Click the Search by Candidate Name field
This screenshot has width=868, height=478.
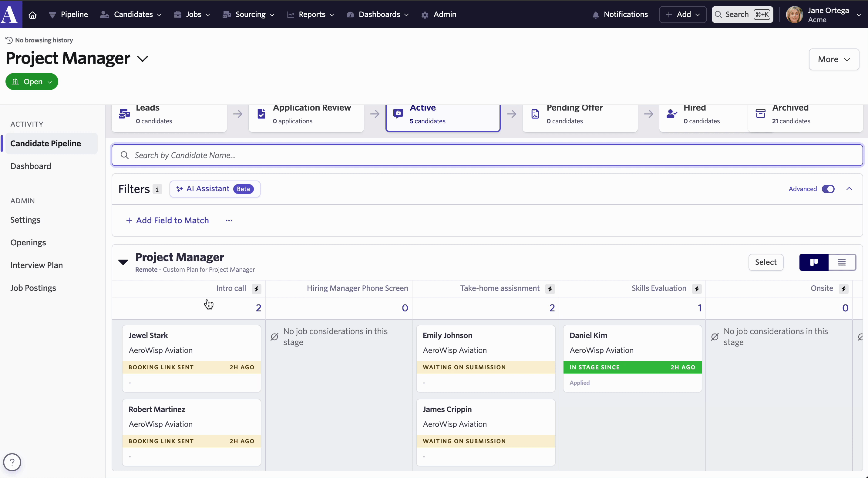[x=487, y=155]
